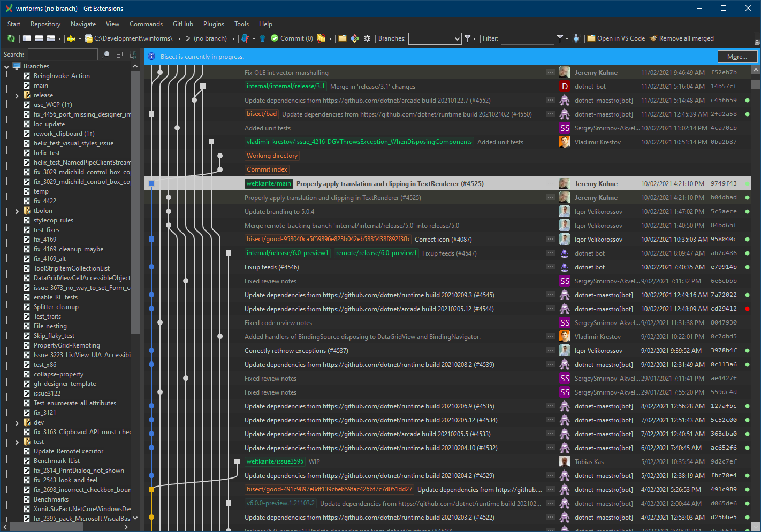The height and width of the screenshot is (532, 761).
Task: Click the resolve merge conflicts diamond icon
Action: pyautogui.click(x=354, y=38)
